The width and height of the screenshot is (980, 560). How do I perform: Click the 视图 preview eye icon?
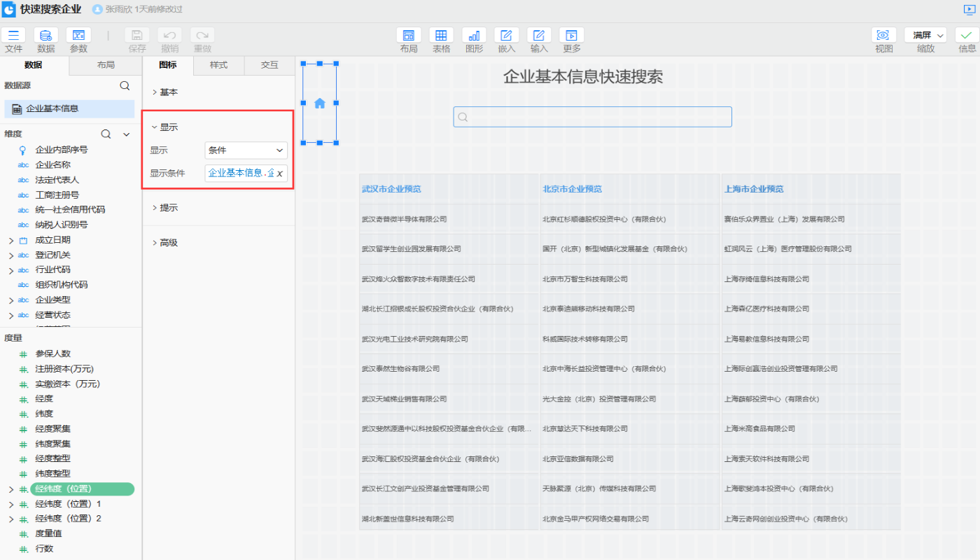883,35
